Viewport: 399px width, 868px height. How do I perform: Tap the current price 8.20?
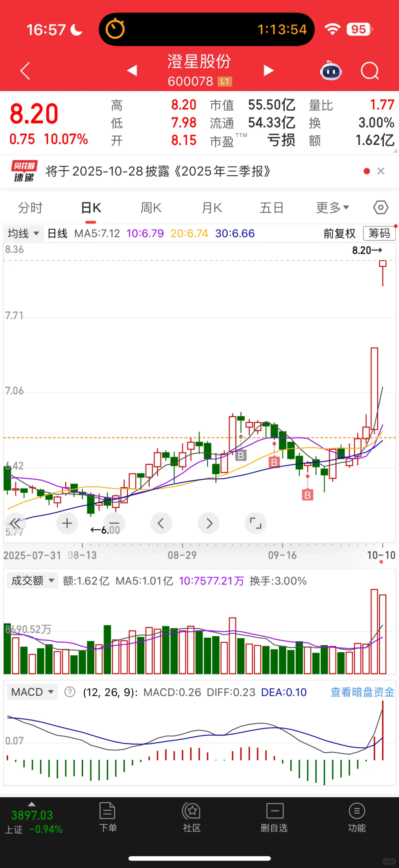(34, 114)
